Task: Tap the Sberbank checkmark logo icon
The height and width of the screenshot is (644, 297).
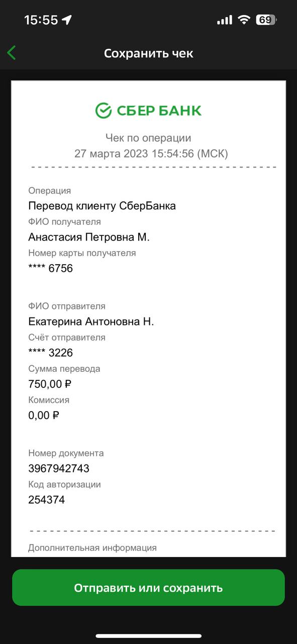Action: [x=104, y=111]
